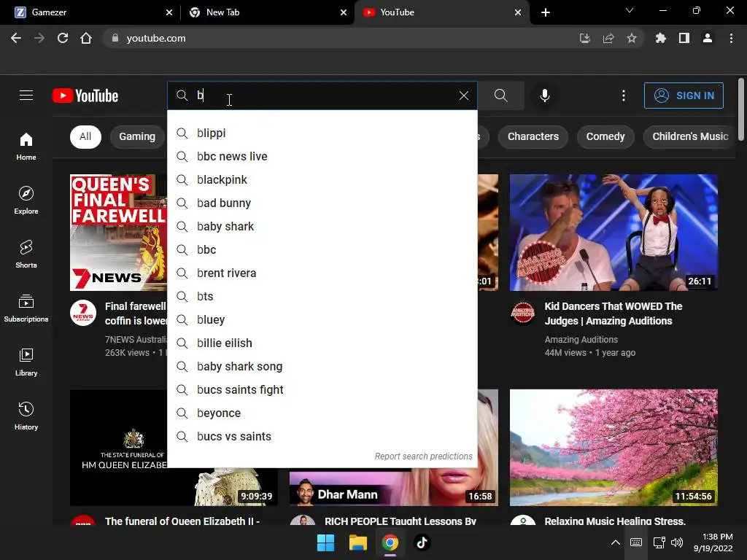Viewport: 747px width, 560px height.
Task: Open the Windows Start menu
Action: tap(326, 542)
